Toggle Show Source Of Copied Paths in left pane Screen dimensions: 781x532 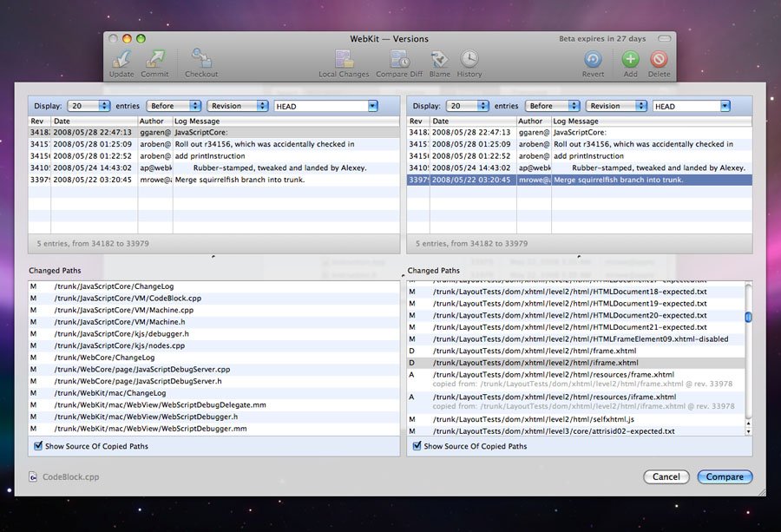coord(38,446)
